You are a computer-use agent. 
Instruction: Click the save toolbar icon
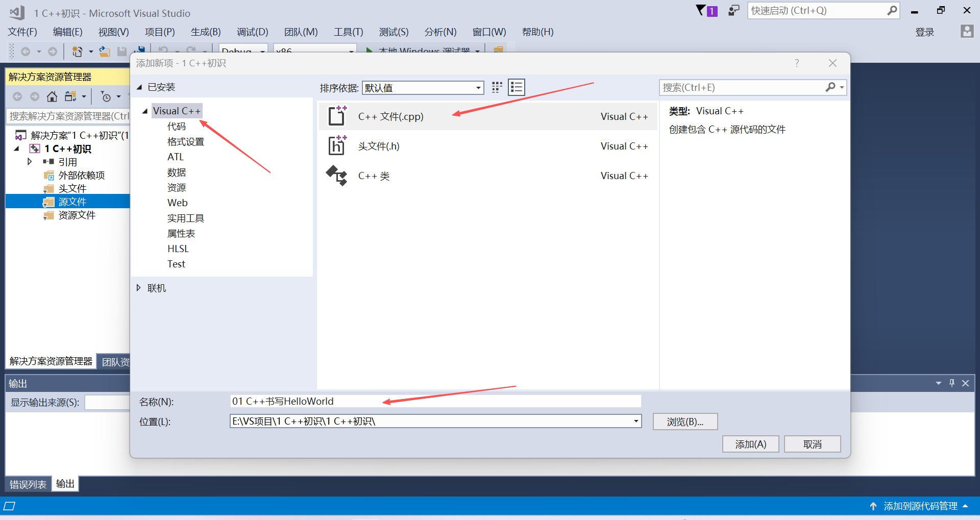(x=121, y=52)
